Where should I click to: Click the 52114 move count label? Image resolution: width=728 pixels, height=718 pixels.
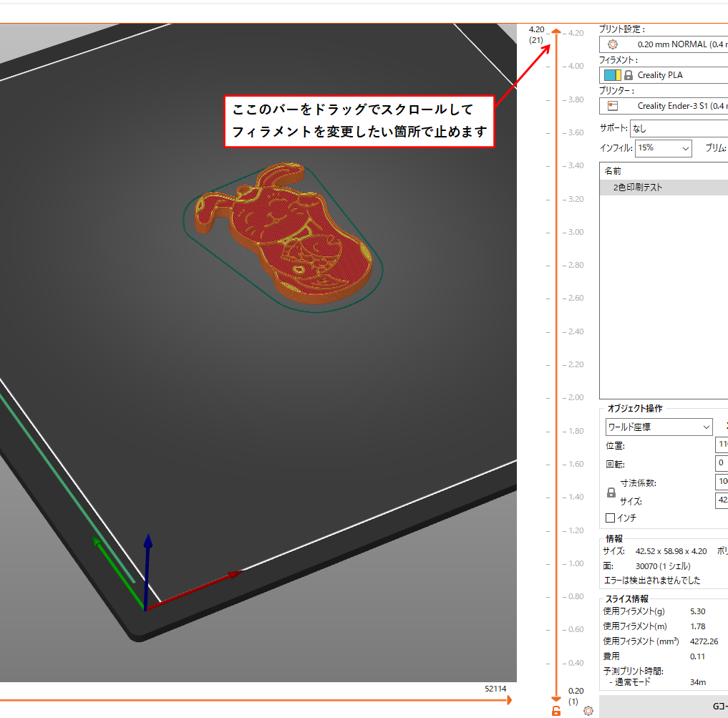point(495,689)
